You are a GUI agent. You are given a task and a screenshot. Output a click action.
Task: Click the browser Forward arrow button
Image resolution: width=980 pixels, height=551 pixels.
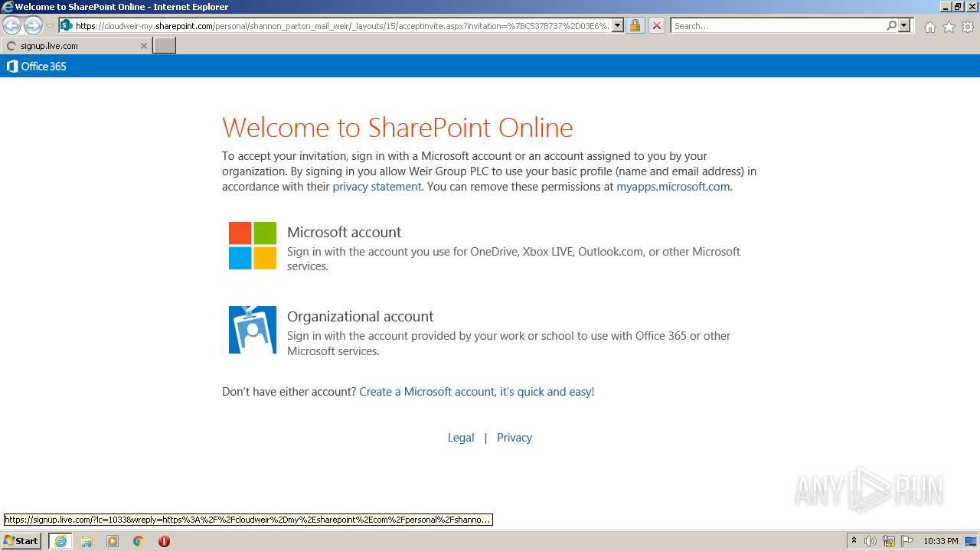[x=33, y=26]
